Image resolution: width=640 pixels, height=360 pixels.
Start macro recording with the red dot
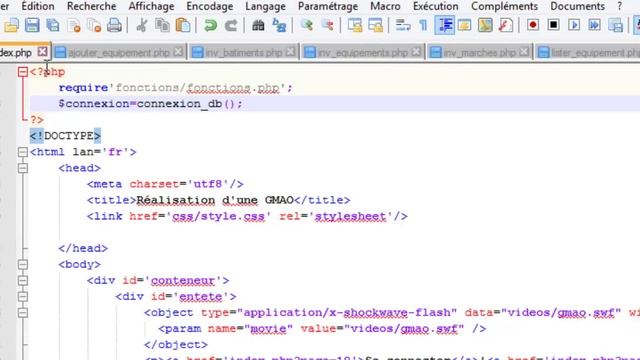[533, 25]
